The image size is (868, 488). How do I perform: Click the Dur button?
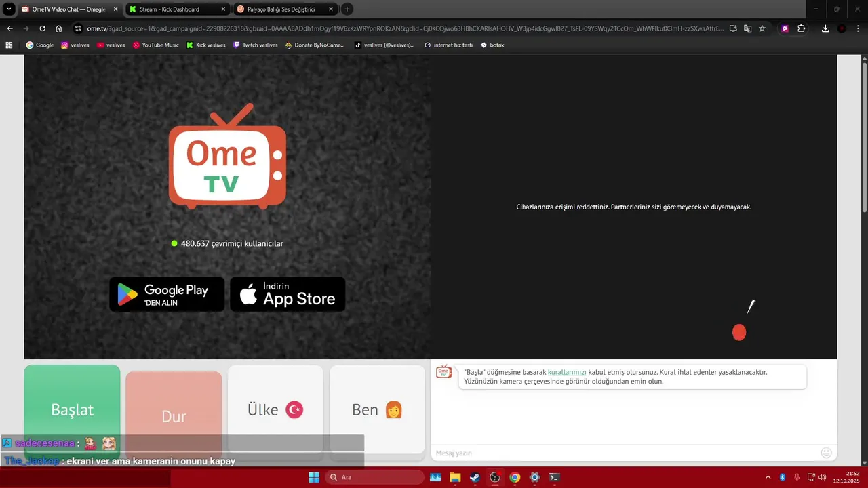pos(174,416)
